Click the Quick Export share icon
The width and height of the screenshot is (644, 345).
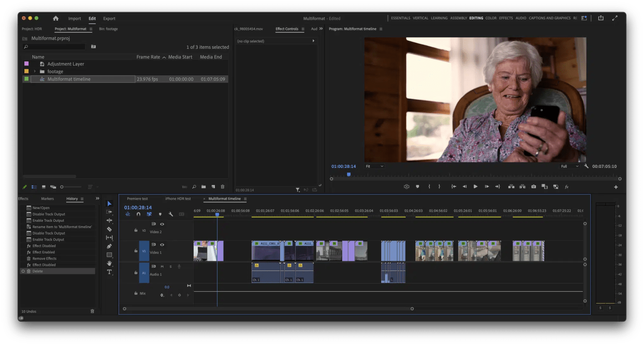click(601, 18)
